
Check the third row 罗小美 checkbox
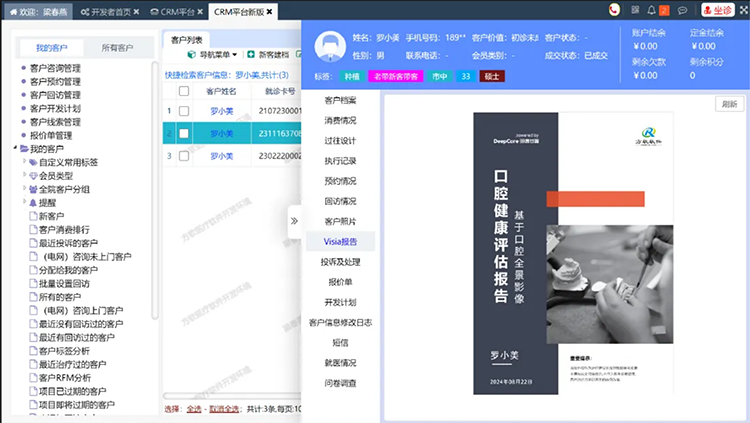183,155
